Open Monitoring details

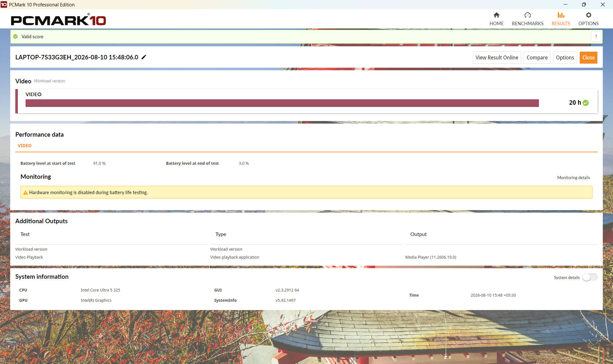click(x=573, y=178)
